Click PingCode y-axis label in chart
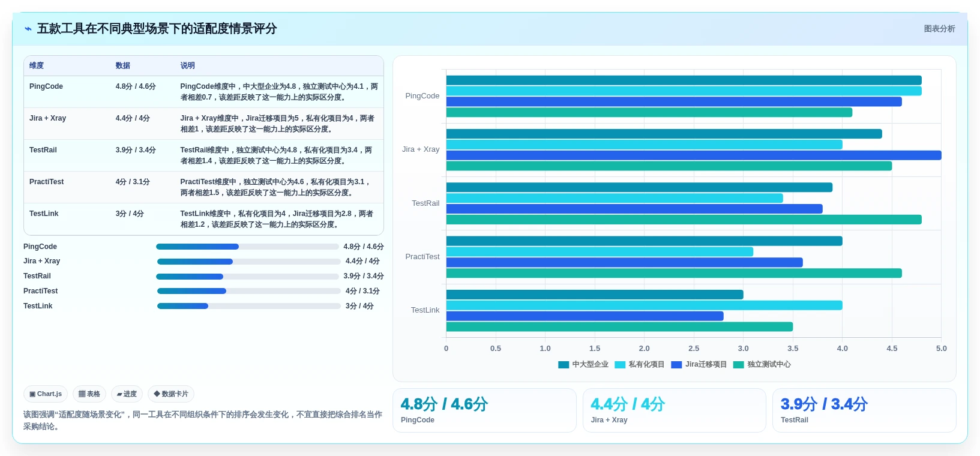Viewport: 980px width, 456px height. click(422, 96)
